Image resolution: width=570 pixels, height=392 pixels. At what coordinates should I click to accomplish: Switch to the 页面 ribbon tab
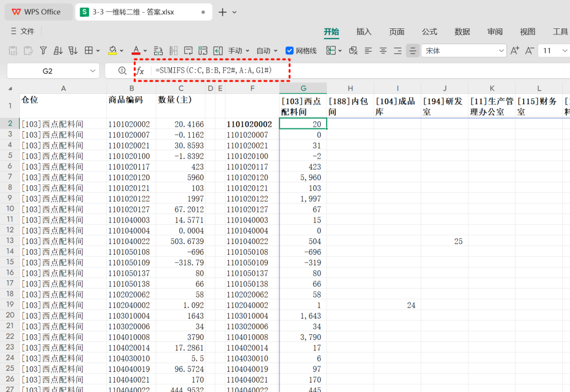pos(396,32)
